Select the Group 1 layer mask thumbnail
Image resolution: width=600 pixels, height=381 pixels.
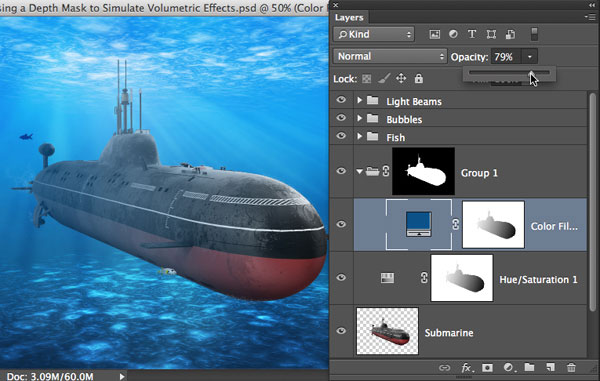424,171
